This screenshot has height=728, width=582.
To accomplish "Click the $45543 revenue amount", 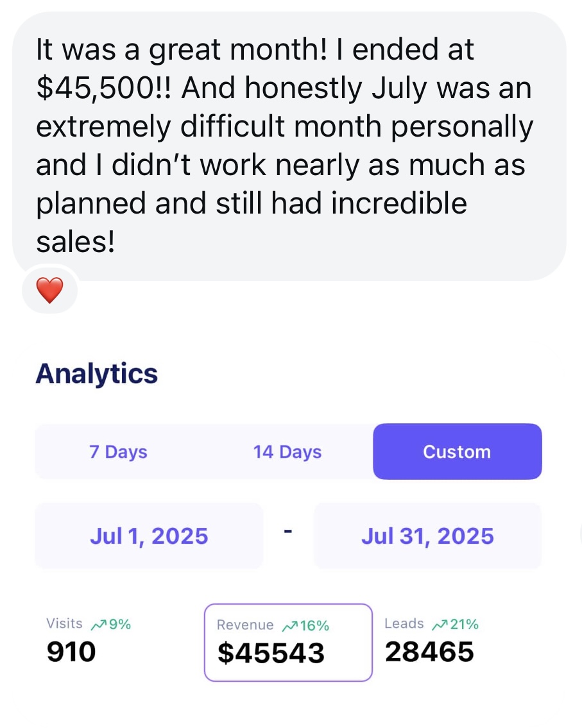I will (x=271, y=653).
